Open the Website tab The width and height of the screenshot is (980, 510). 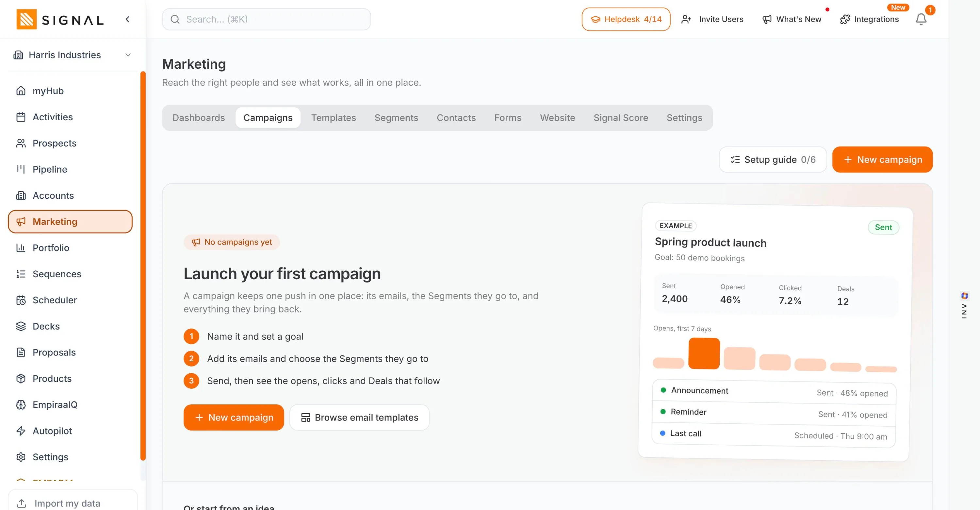click(557, 118)
